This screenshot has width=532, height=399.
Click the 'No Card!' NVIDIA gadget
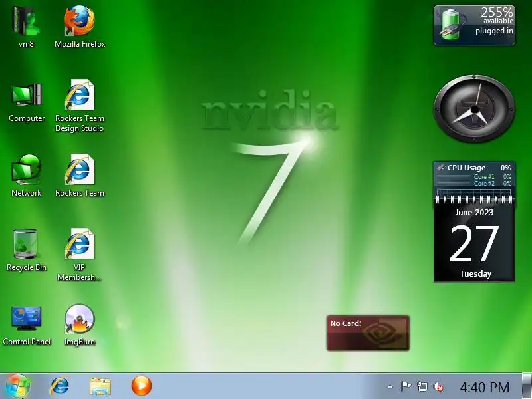368,333
